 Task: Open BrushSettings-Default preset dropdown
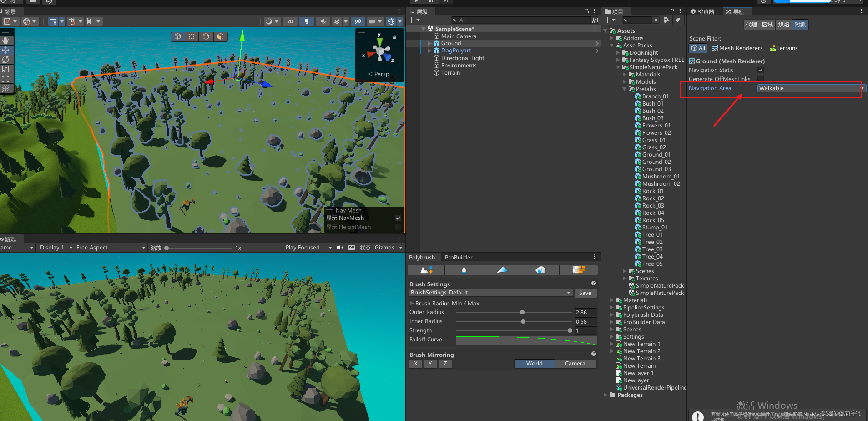pyautogui.click(x=490, y=293)
